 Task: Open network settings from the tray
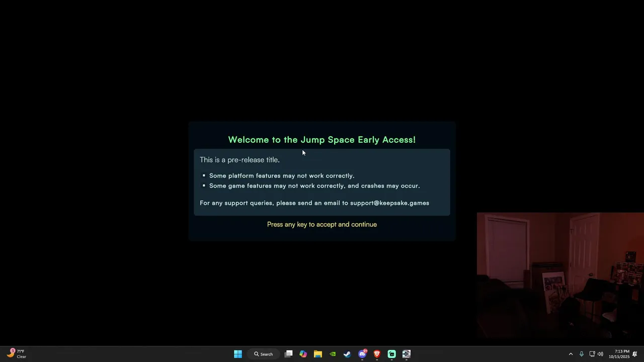(x=592, y=354)
